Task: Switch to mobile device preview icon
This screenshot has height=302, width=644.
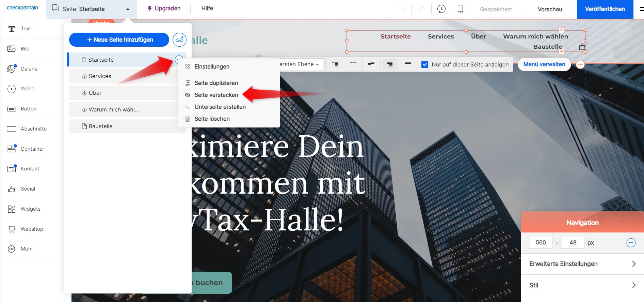Action: 460,9
